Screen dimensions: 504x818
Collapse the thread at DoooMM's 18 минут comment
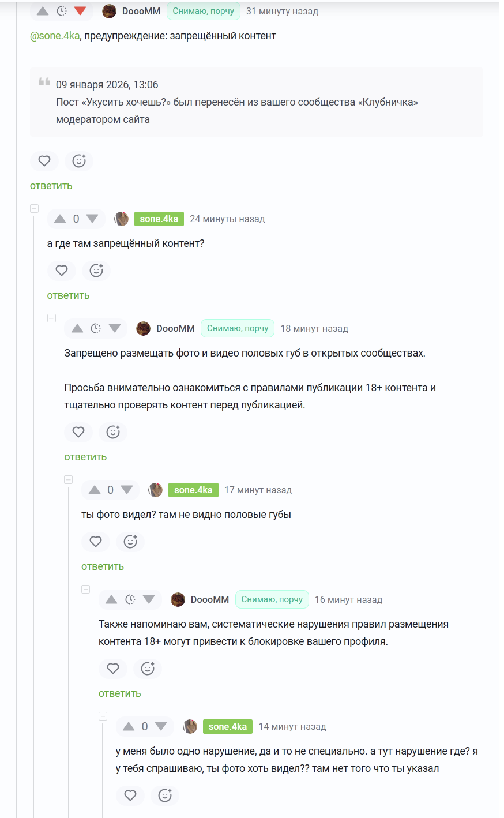pos(51,318)
